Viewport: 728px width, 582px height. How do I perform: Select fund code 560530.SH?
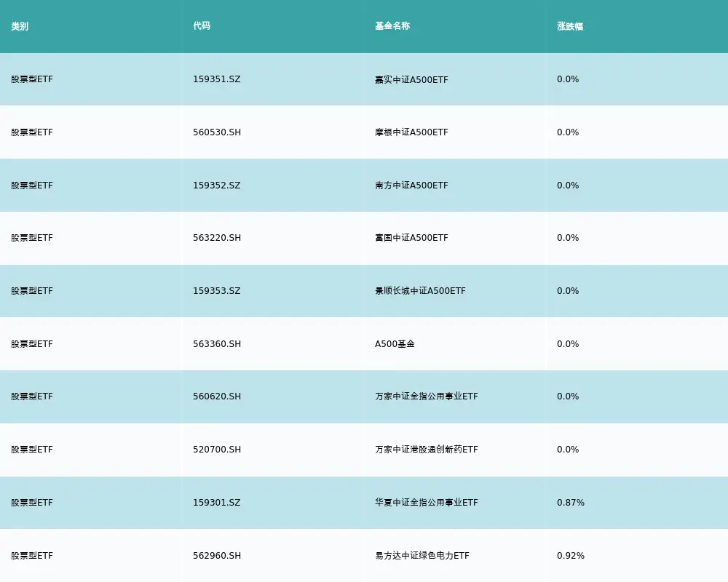coord(217,132)
